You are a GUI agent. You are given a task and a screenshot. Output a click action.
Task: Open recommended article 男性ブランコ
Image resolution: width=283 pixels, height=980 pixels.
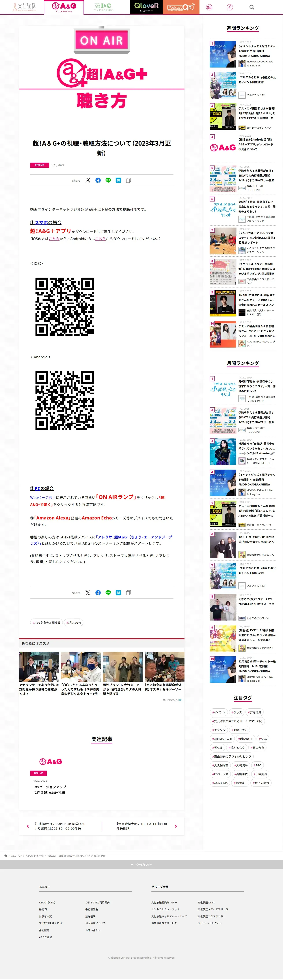point(123,674)
